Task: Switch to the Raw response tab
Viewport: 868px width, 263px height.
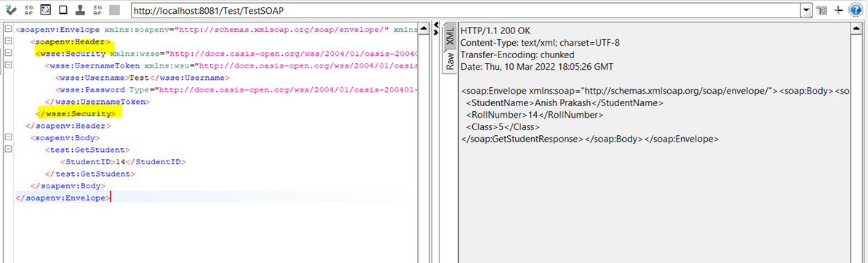Action: tap(450, 60)
